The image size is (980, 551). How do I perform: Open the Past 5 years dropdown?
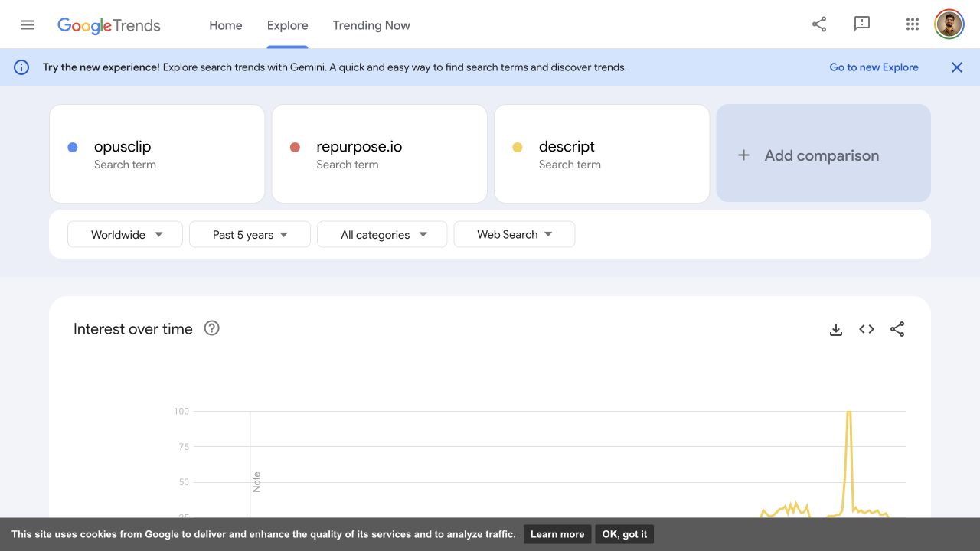(250, 234)
